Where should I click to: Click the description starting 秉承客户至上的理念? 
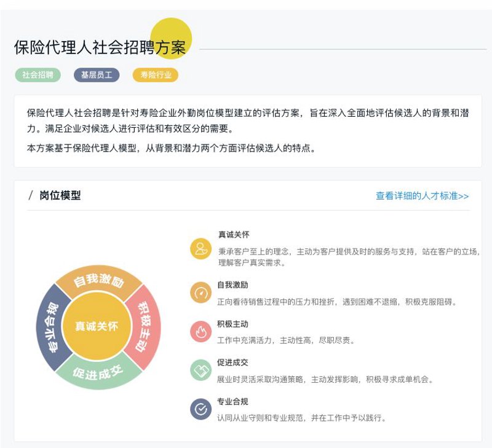349,257
